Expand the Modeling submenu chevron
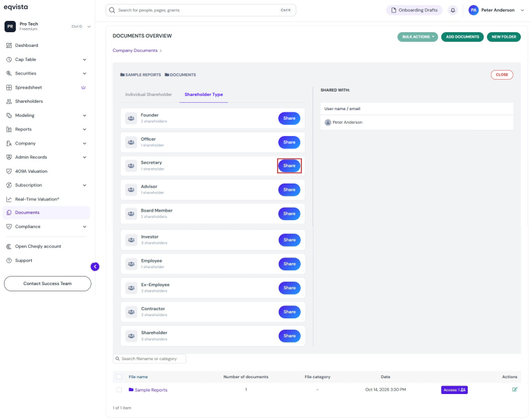 tap(84, 115)
